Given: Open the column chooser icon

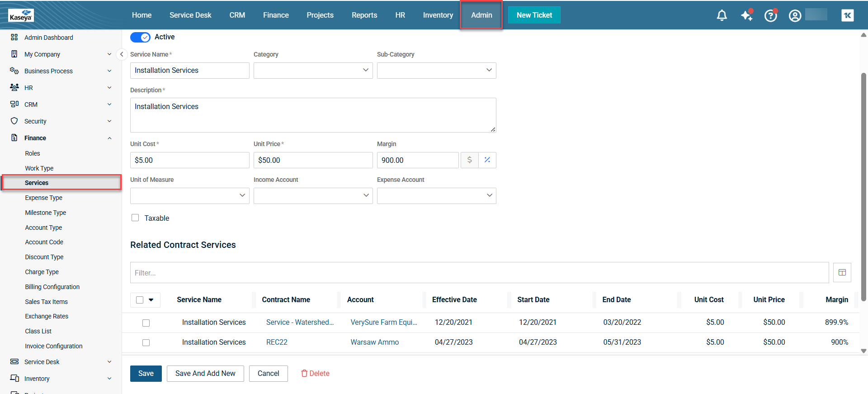Looking at the screenshot, I should 842,273.
